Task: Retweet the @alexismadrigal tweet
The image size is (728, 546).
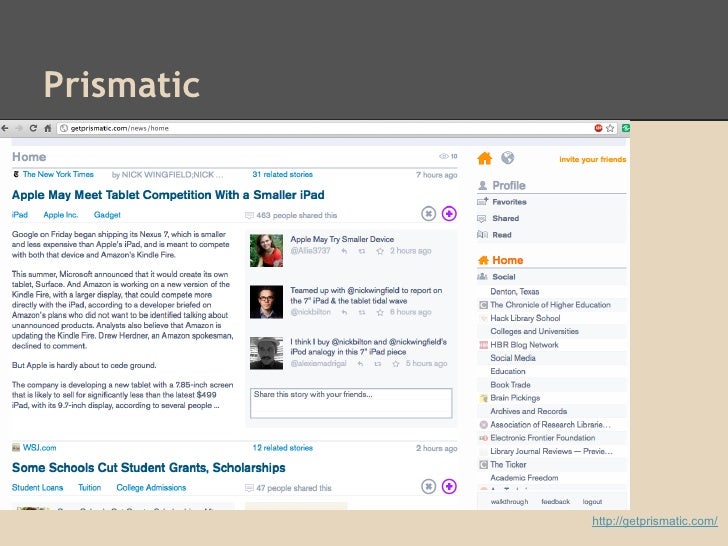Action: (x=377, y=364)
